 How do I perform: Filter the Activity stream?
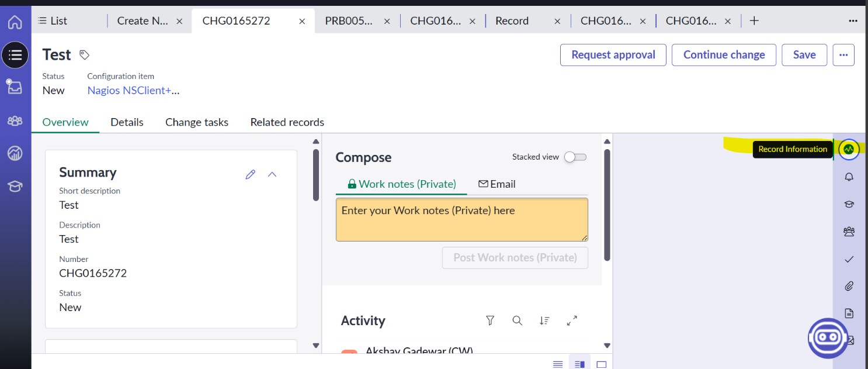490,320
